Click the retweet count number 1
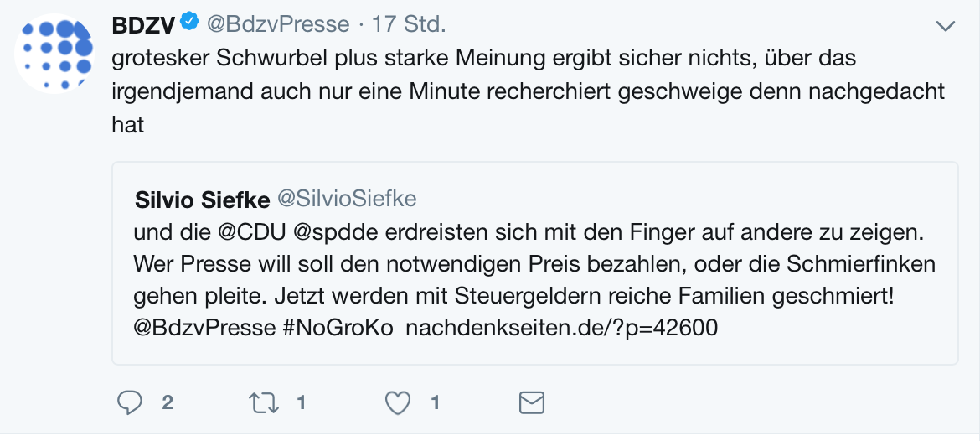The image size is (980, 441). [x=301, y=402]
